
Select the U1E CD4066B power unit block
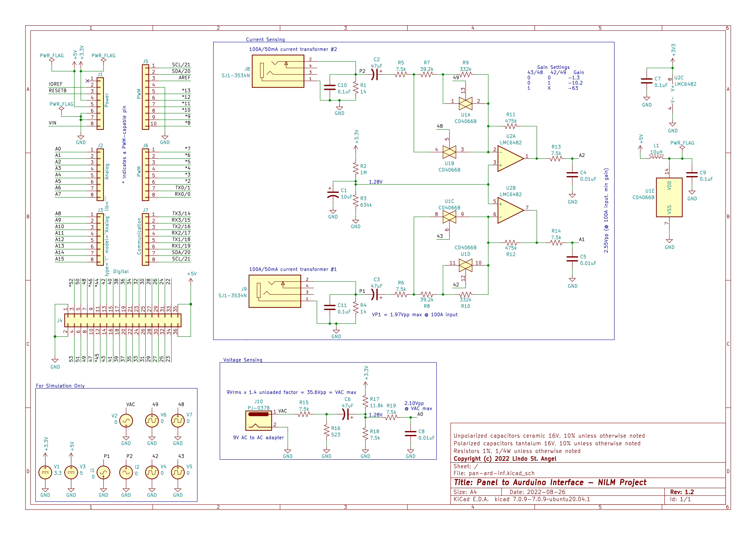click(669, 197)
